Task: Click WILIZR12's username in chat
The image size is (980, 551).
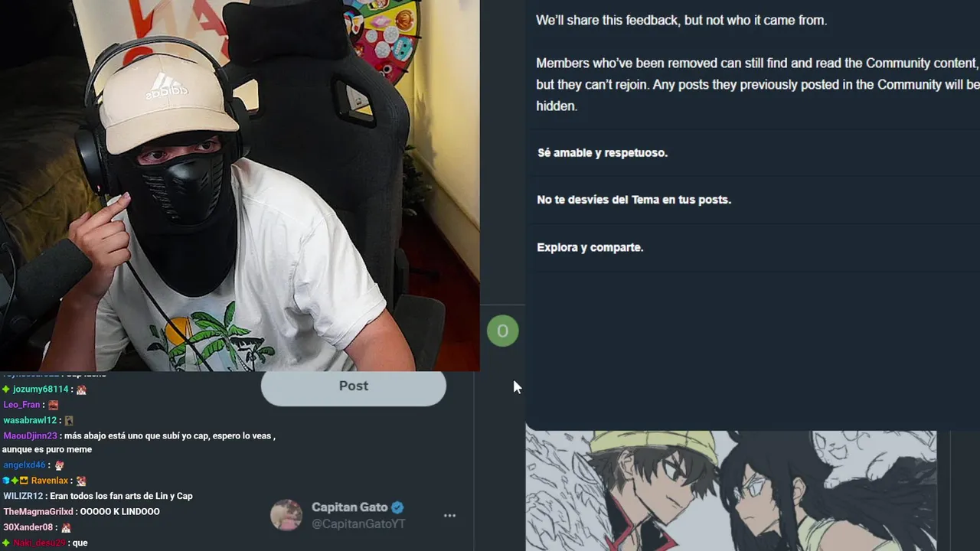Action: [x=23, y=497]
